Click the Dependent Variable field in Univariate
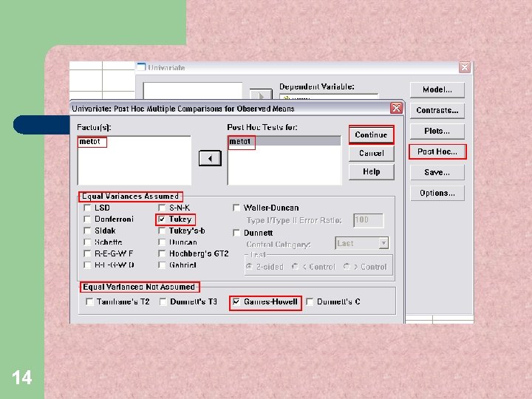Viewport: 532px width, 399px height. 328,97
